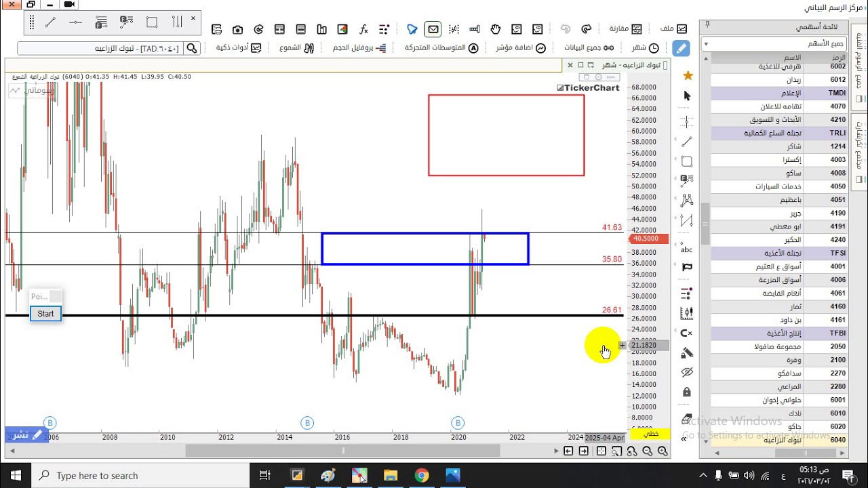
Task: Click the blue pencil edit button
Action: [x=681, y=48]
